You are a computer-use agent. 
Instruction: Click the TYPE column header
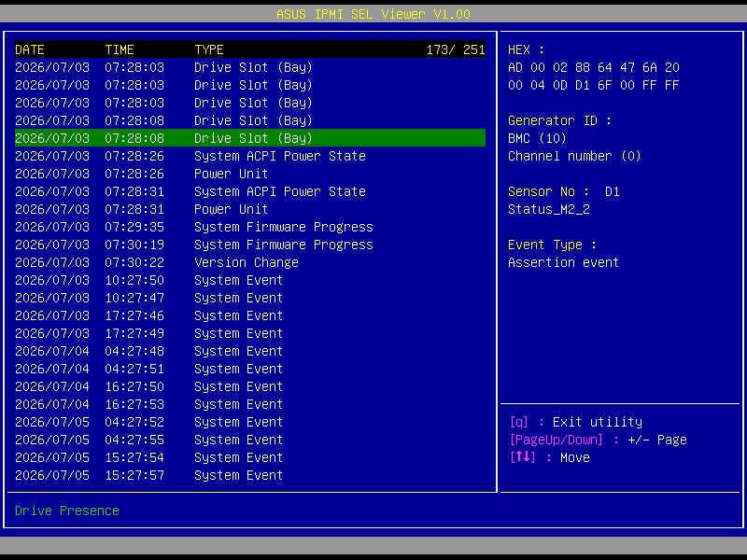[x=209, y=49]
